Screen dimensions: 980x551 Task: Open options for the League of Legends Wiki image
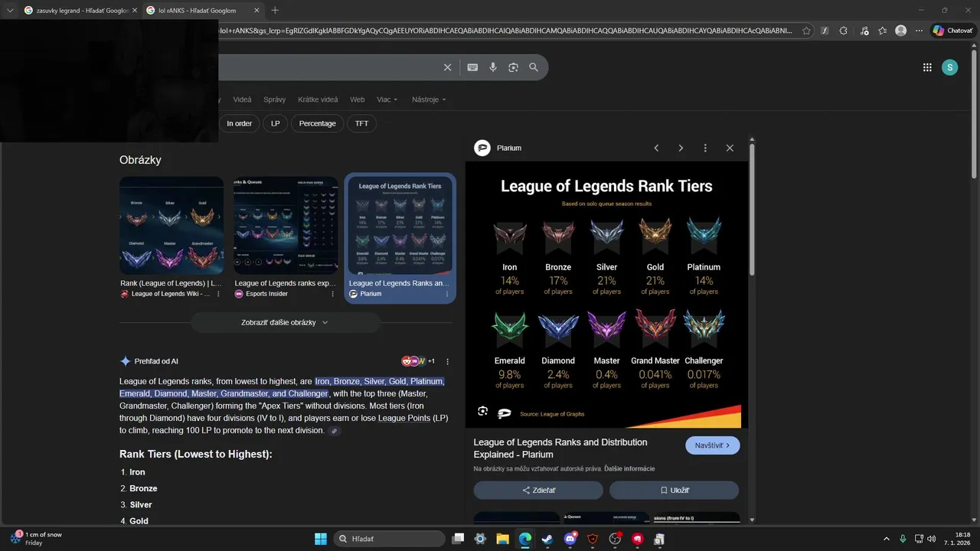[x=218, y=294]
